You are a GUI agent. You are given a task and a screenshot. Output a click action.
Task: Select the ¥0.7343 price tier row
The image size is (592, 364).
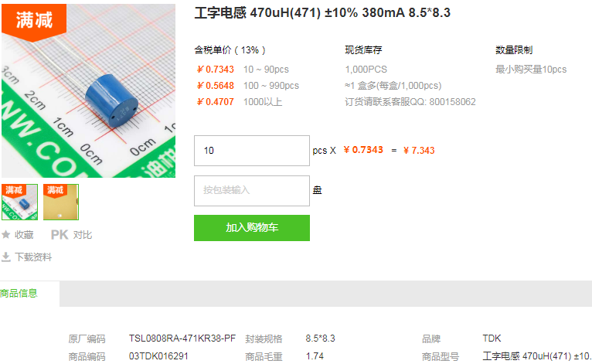click(243, 70)
